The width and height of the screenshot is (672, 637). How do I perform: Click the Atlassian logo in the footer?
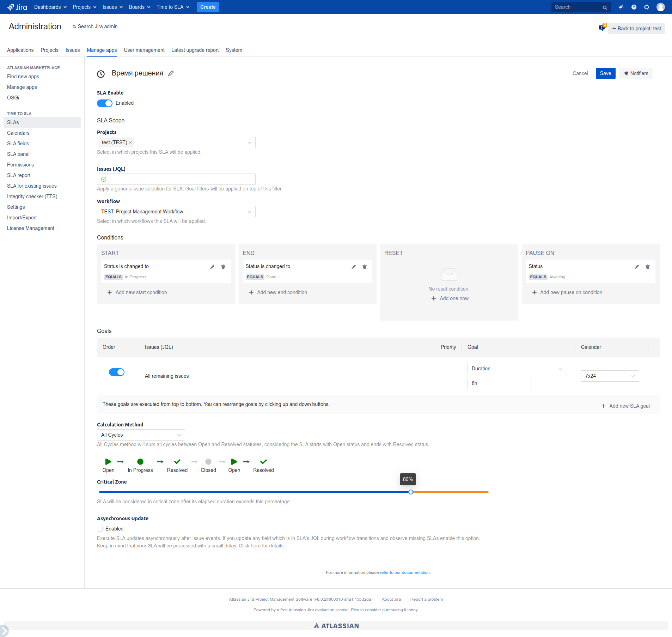(336, 626)
